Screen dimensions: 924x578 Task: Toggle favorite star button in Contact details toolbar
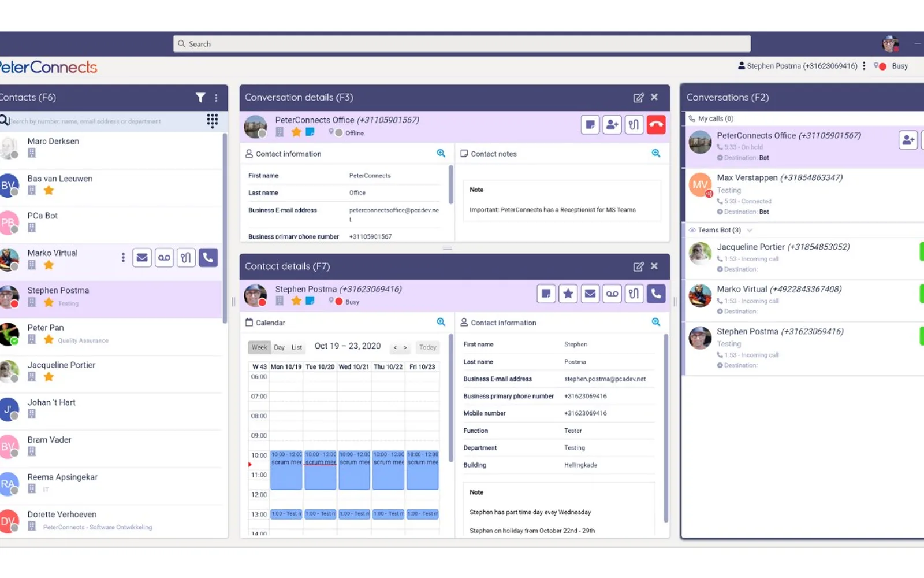click(568, 294)
